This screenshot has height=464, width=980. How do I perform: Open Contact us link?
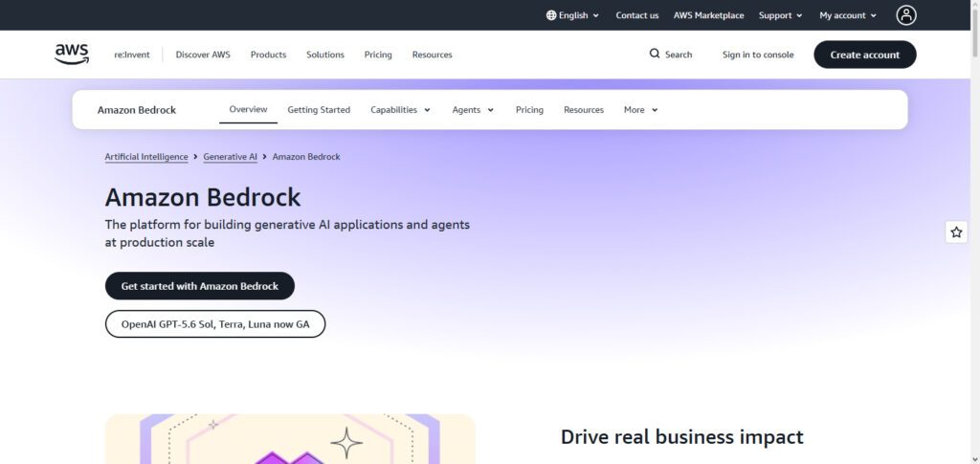[x=636, y=15]
